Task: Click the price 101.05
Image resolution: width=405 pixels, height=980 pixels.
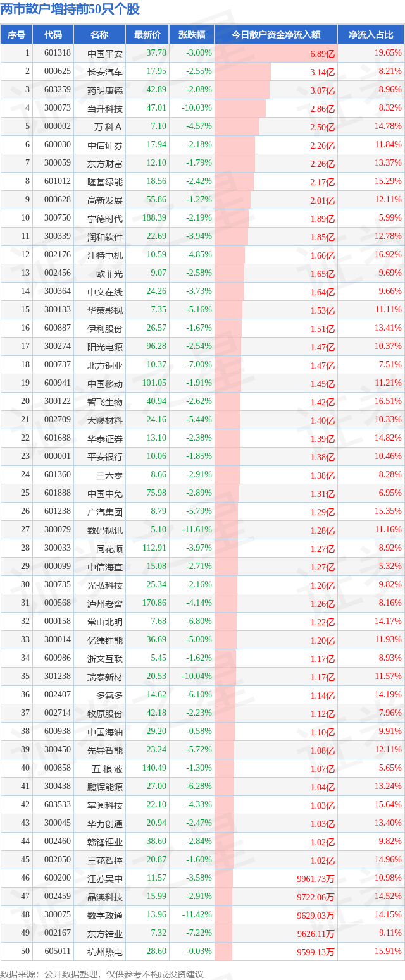Action: coord(155,384)
